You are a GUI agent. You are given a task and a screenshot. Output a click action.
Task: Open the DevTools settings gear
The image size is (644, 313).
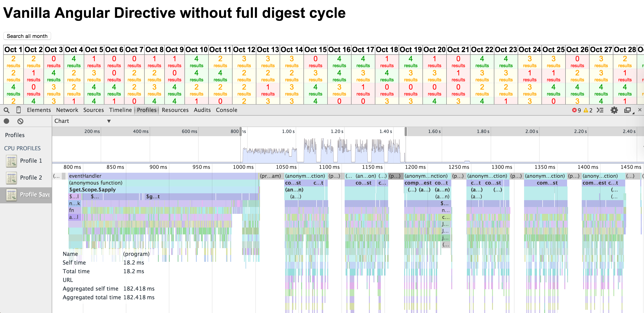click(x=614, y=110)
